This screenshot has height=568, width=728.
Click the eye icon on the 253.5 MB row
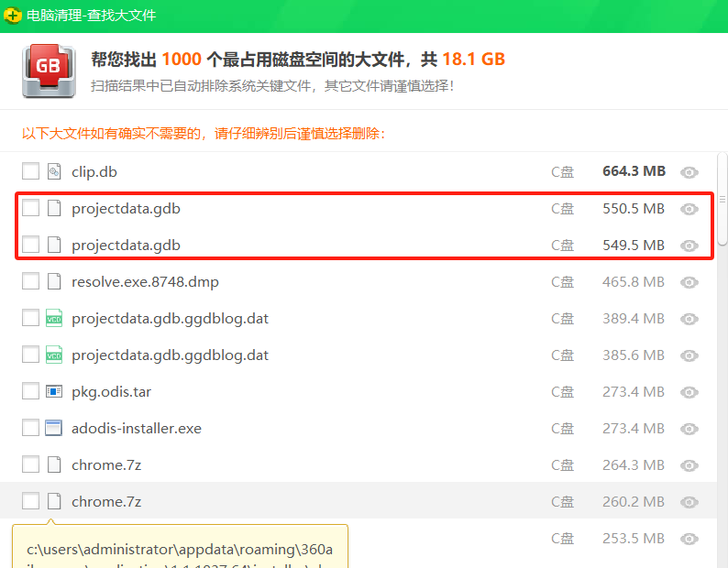tap(689, 539)
